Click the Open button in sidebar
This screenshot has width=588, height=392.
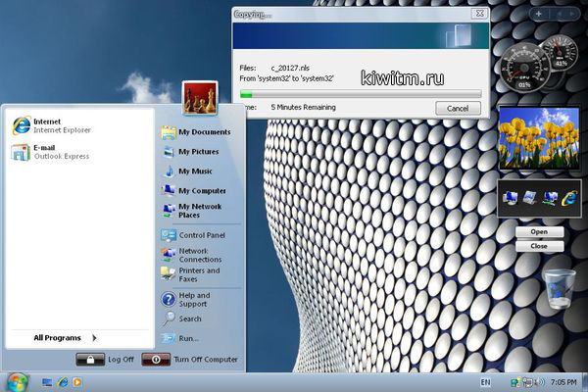click(x=539, y=232)
